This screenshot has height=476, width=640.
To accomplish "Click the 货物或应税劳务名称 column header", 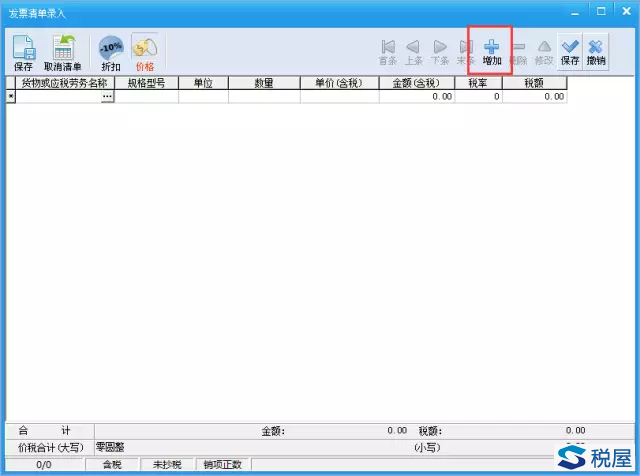I will [x=64, y=83].
